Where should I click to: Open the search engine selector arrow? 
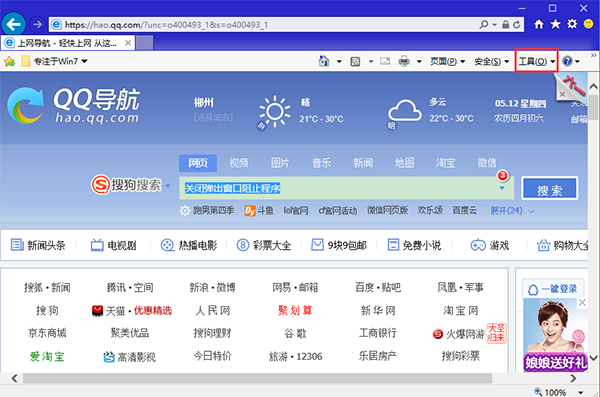pos(168,186)
